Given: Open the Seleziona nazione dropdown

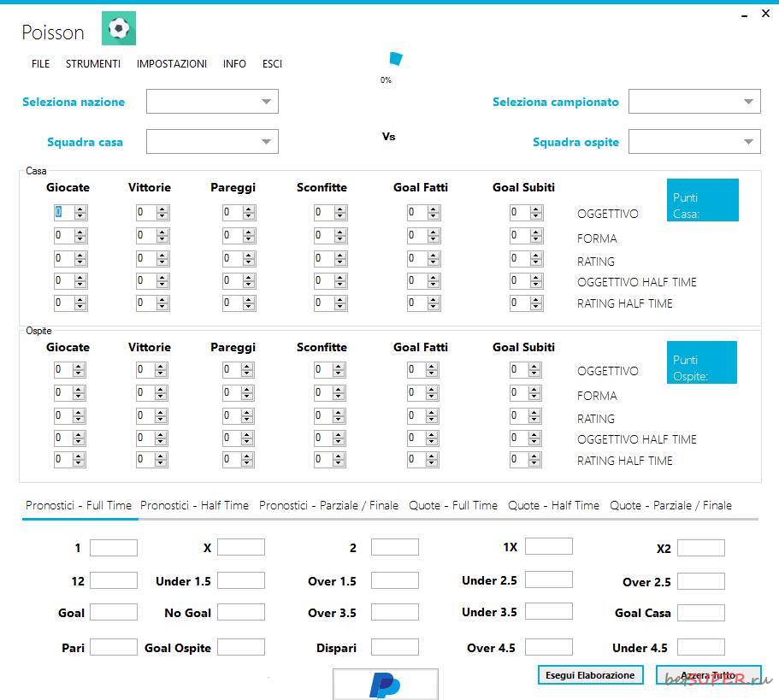Looking at the screenshot, I should [212, 102].
